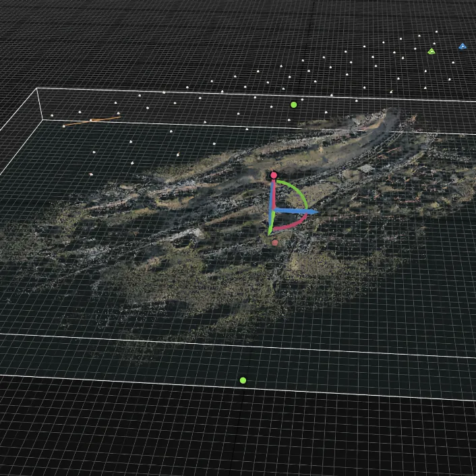This screenshot has height=476, width=476.
Task: Select the faded red dot below the gizmo
Action: [x=275, y=243]
